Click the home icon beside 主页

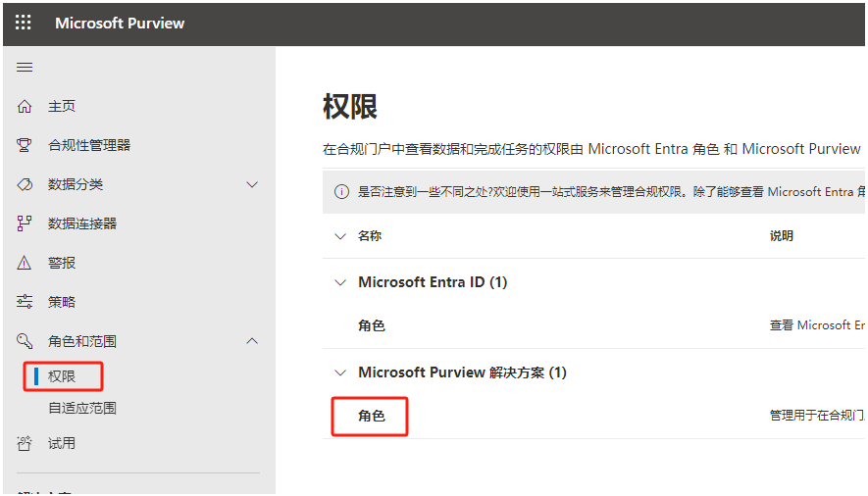point(25,106)
